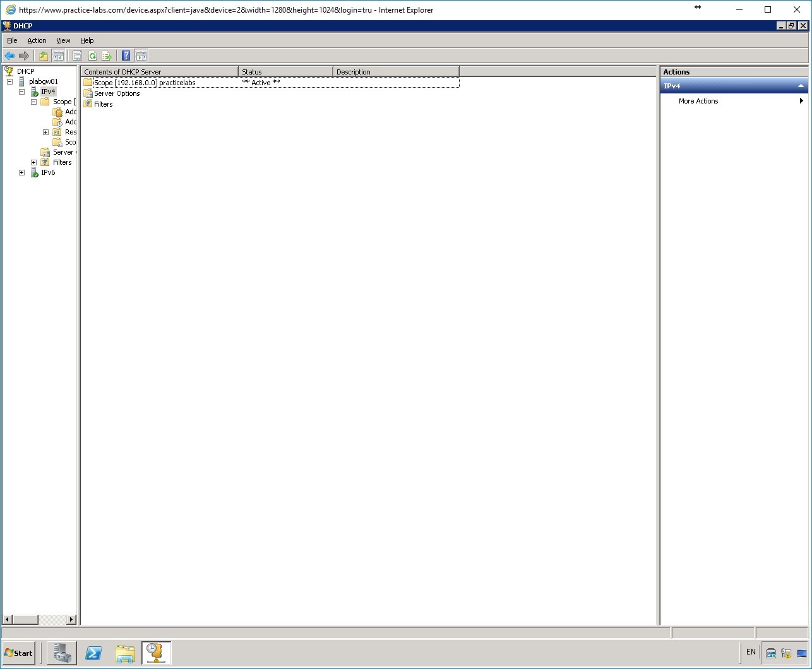Open Server Options in the contents pane
Viewport: 812px width, 669px height.
[116, 93]
